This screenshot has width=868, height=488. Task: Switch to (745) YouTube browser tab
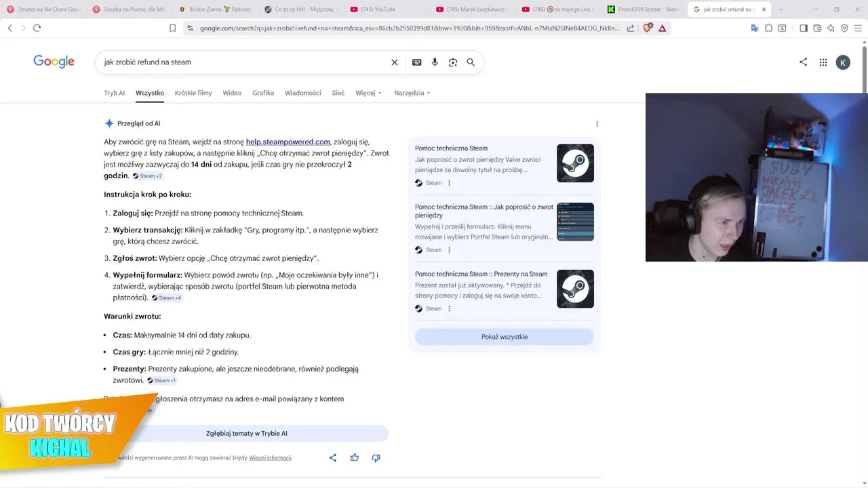tap(388, 9)
